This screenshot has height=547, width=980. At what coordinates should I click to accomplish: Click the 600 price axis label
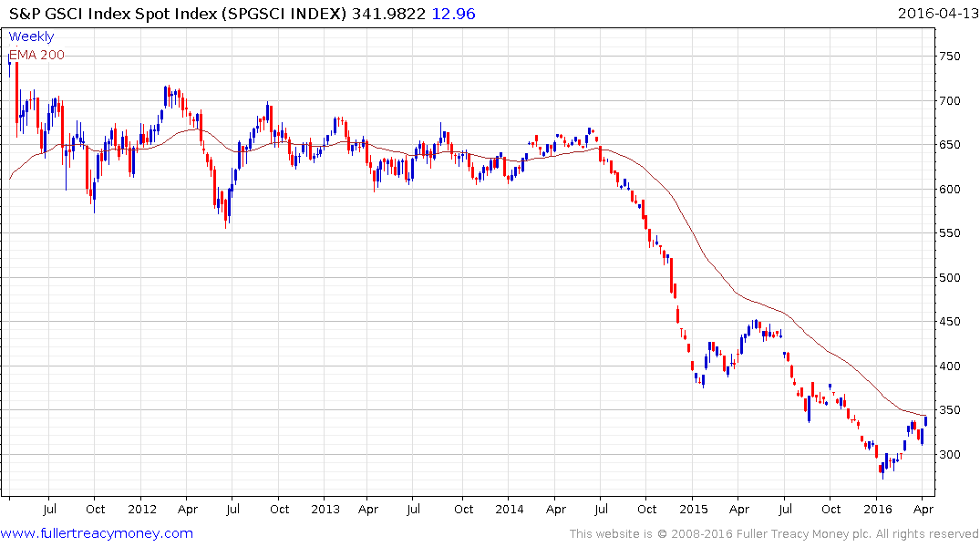[x=950, y=189]
